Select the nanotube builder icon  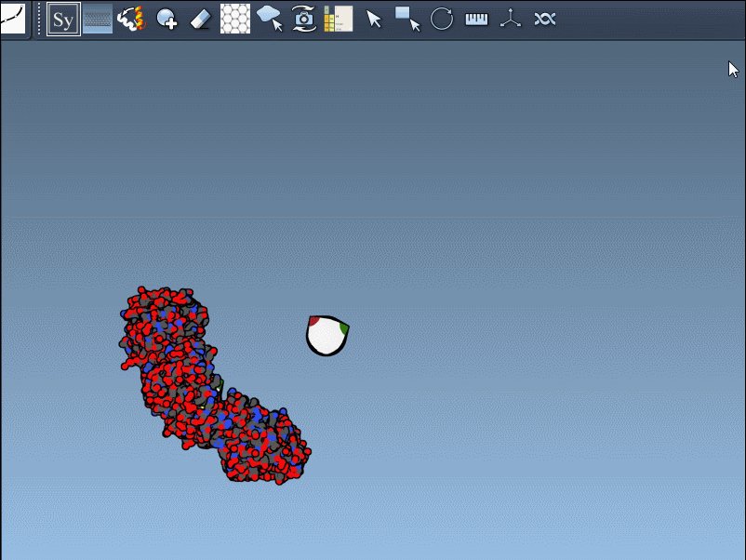[98, 19]
